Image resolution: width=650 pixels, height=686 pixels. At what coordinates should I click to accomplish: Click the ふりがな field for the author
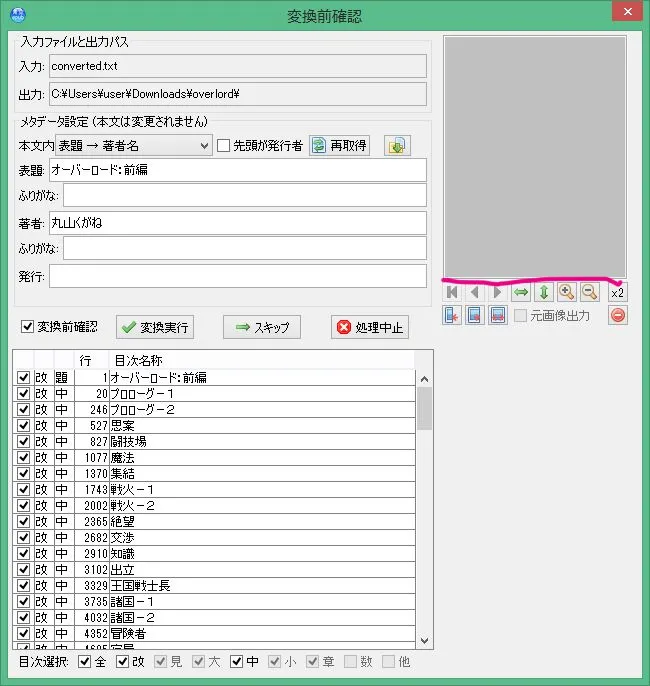pos(245,248)
